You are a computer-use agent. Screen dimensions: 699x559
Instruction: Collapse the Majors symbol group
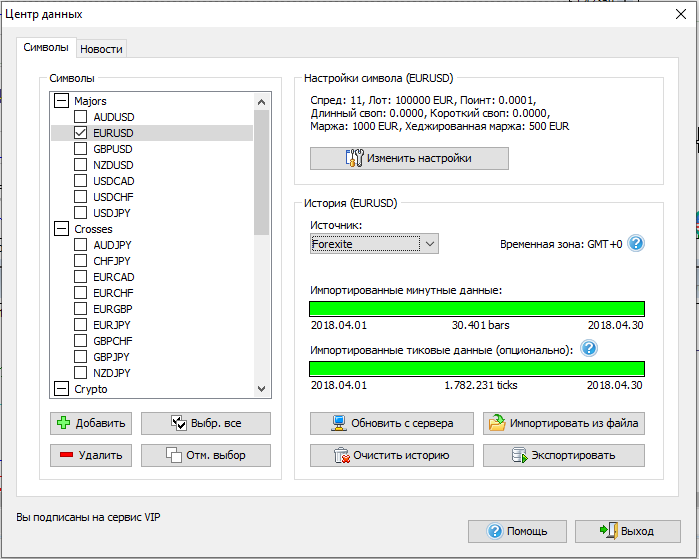[x=62, y=101]
